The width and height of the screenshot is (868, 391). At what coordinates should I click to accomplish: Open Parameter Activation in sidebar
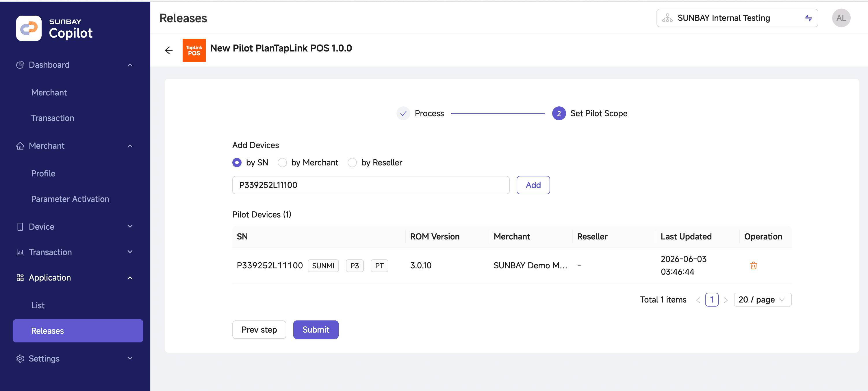(x=70, y=199)
